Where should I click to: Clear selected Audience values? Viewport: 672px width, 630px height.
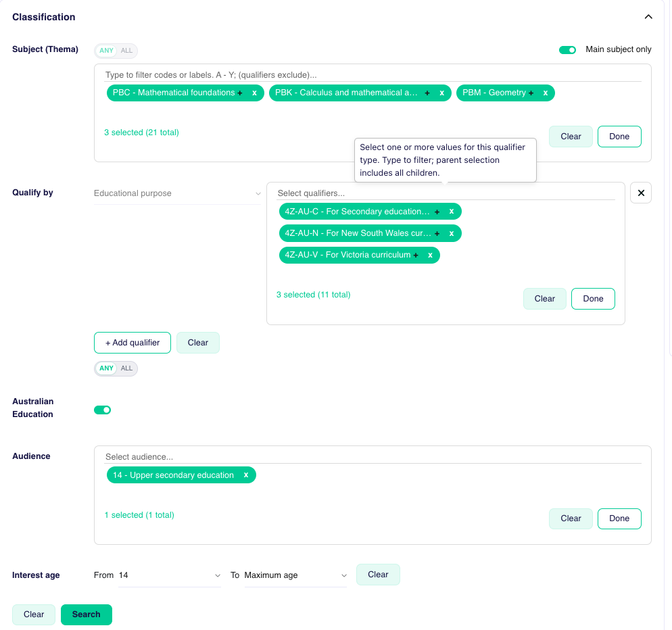(571, 518)
